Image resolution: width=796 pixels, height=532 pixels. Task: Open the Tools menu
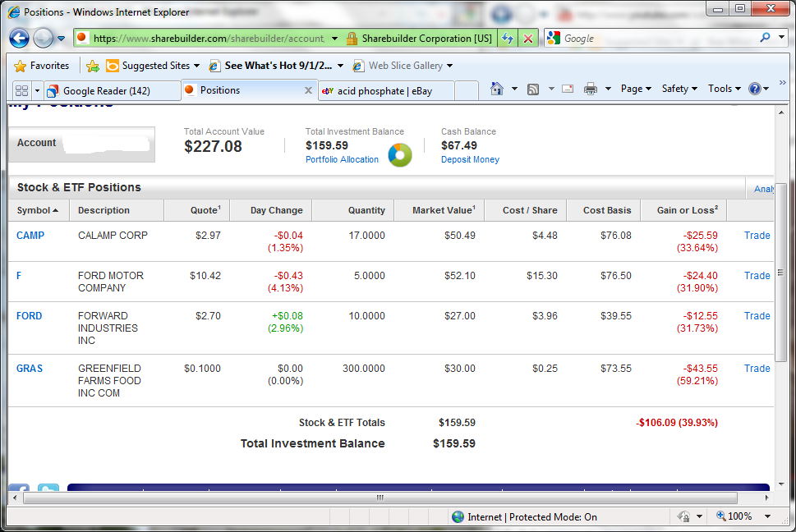(724, 89)
